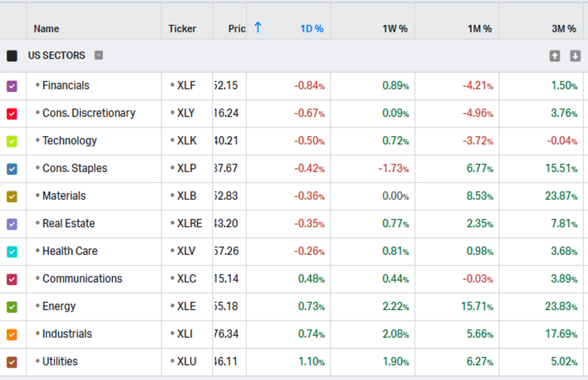Sort by the 1M % column header
Viewport: 588px width, 380px height.
pos(479,29)
